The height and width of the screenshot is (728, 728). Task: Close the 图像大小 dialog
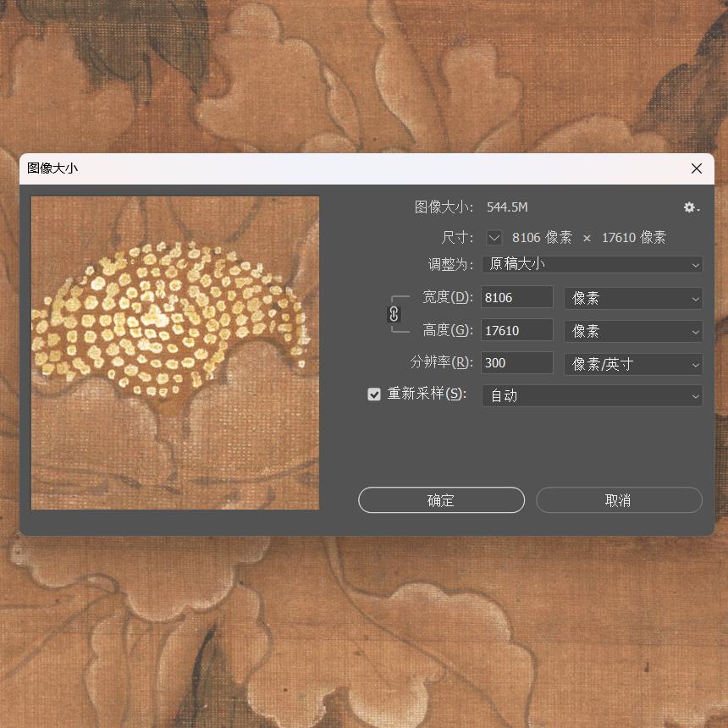pyautogui.click(x=697, y=168)
